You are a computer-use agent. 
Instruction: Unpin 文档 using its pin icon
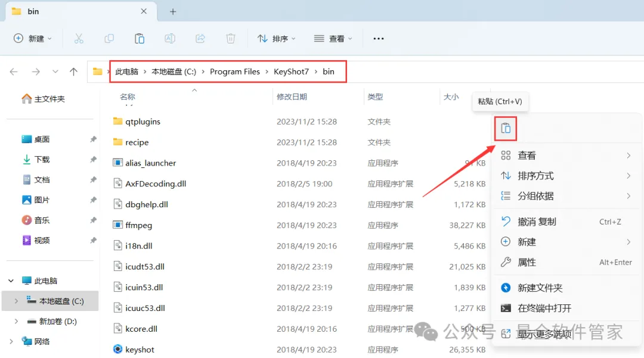pyautogui.click(x=93, y=180)
